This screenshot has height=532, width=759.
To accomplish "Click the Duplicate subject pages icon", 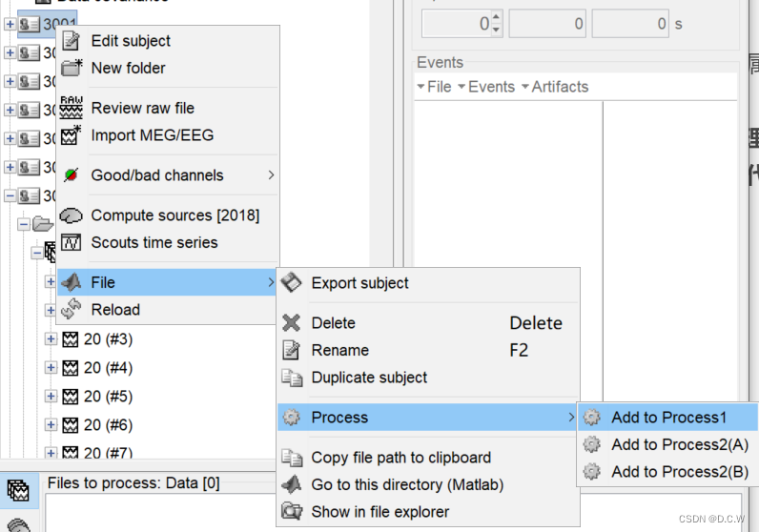I will click(x=292, y=378).
